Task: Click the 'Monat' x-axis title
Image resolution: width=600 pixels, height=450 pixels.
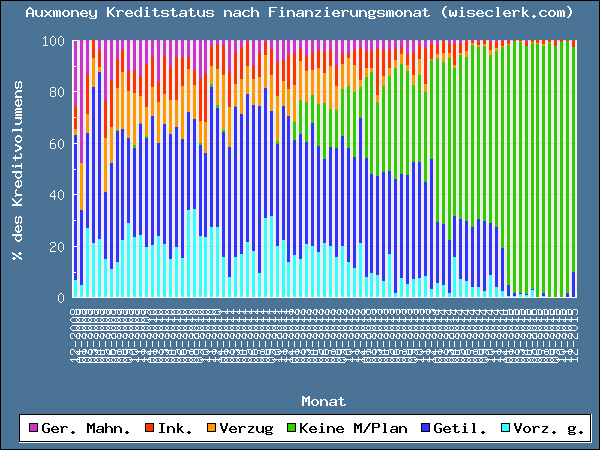Action: 323,401
